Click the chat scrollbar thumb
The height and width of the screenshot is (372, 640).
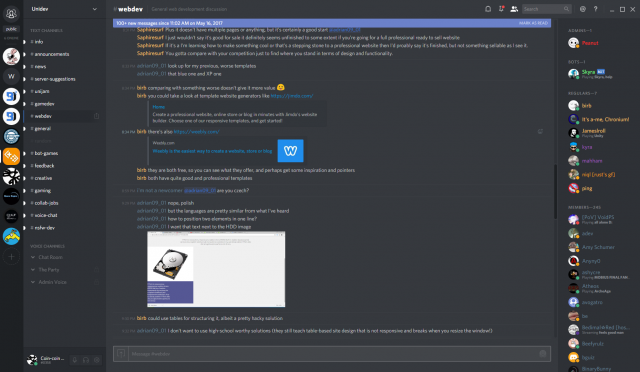click(555, 191)
